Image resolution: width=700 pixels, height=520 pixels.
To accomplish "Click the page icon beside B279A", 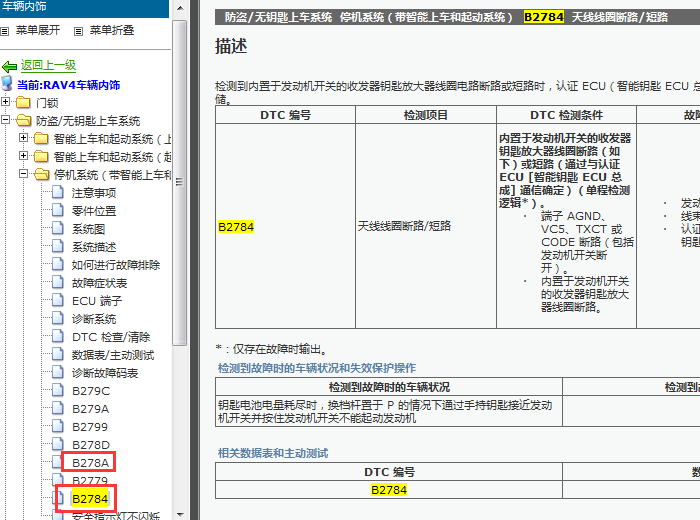I will pos(58,408).
